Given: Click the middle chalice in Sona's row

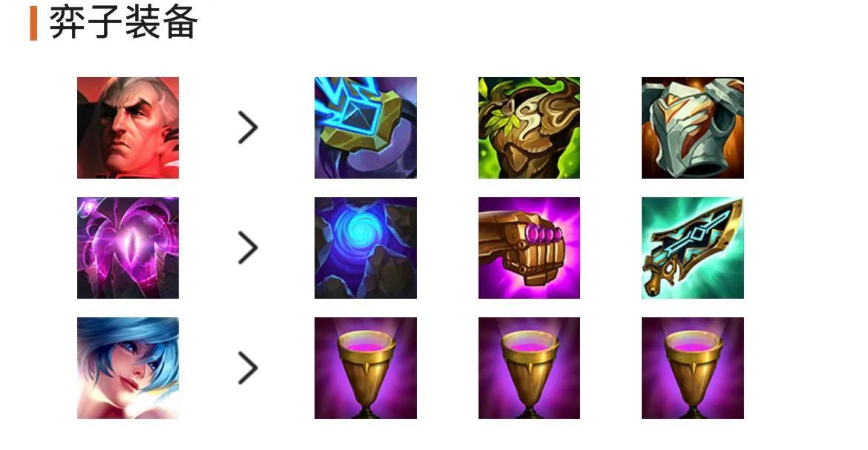Looking at the screenshot, I should (529, 368).
